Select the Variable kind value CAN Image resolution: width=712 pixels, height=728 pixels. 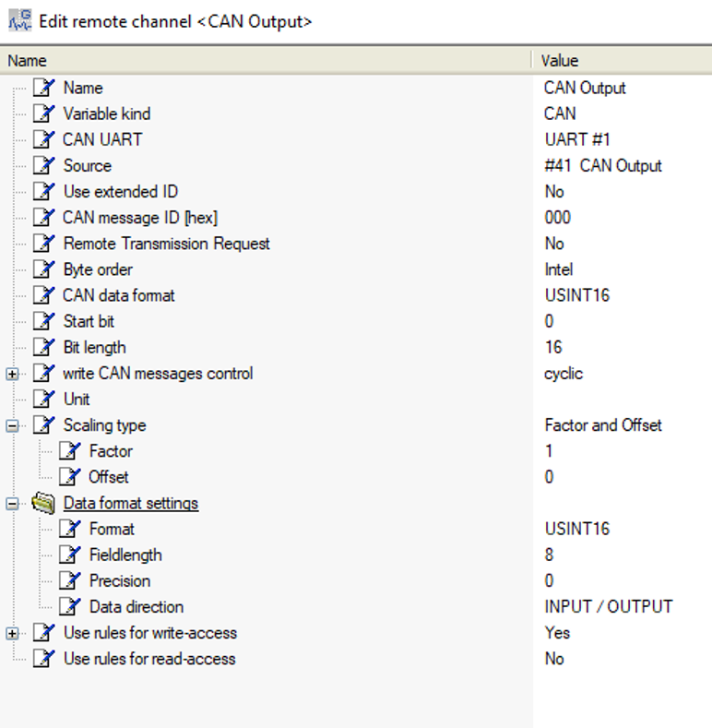[560, 113]
